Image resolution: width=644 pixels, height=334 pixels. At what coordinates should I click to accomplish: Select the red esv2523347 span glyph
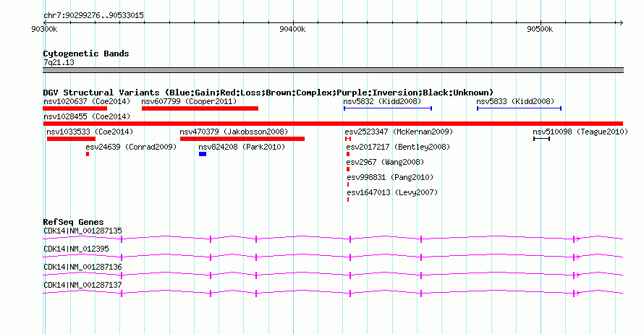(348, 139)
